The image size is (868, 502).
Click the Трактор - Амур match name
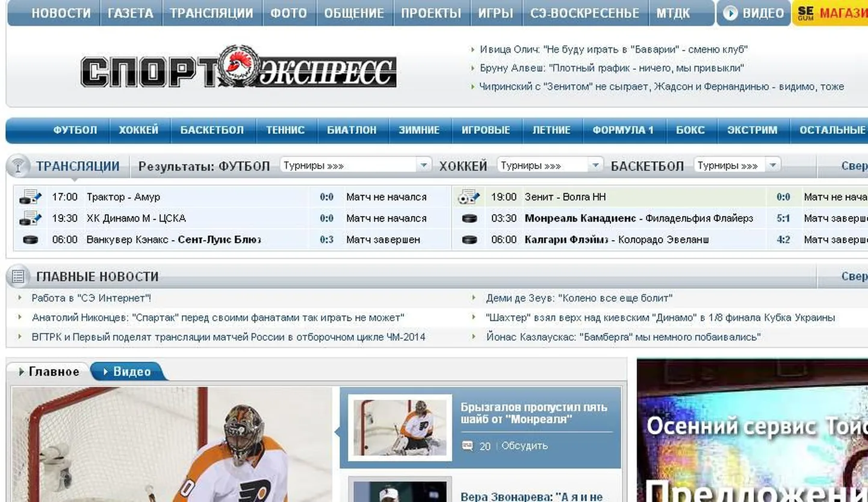[x=123, y=197]
